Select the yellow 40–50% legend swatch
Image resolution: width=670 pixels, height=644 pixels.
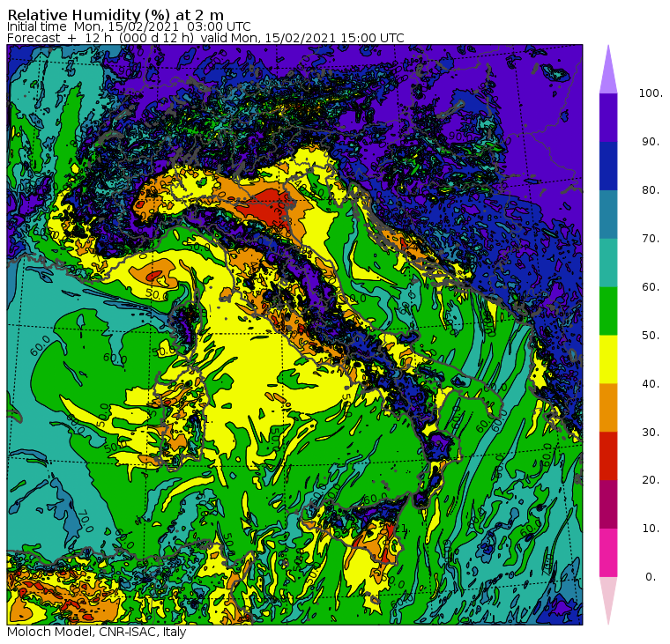[x=608, y=359]
